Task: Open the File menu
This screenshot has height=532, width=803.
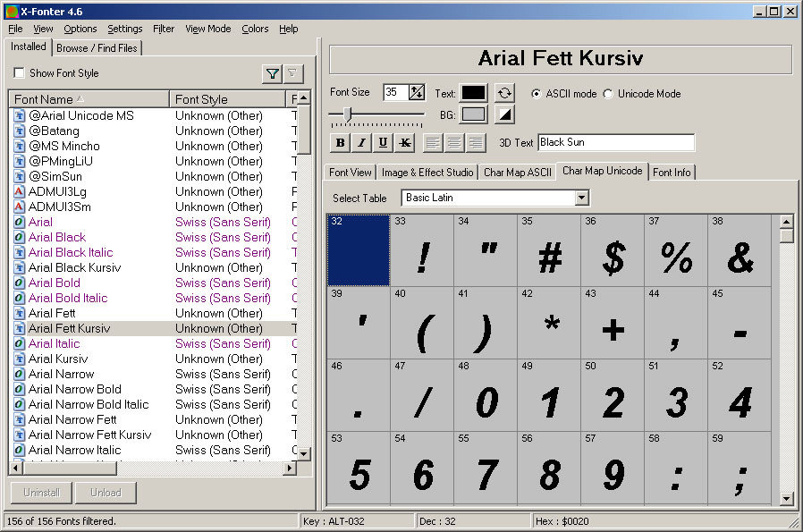Action: (x=15, y=29)
